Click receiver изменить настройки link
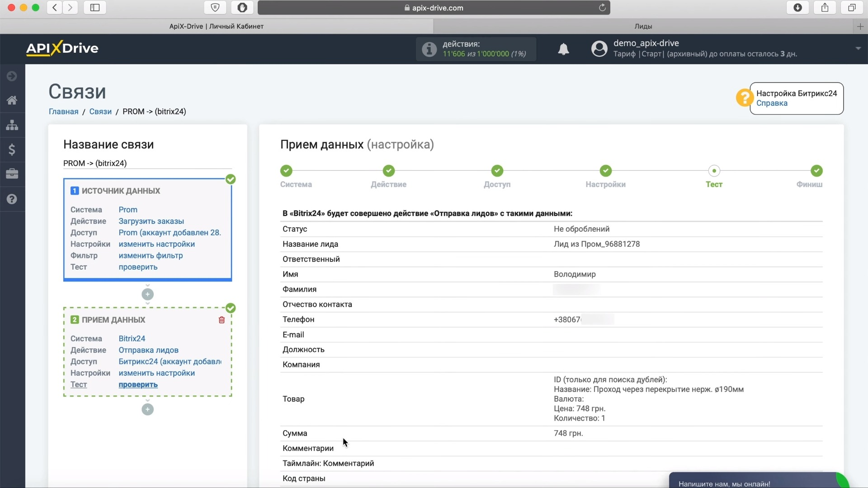 point(156,373)
